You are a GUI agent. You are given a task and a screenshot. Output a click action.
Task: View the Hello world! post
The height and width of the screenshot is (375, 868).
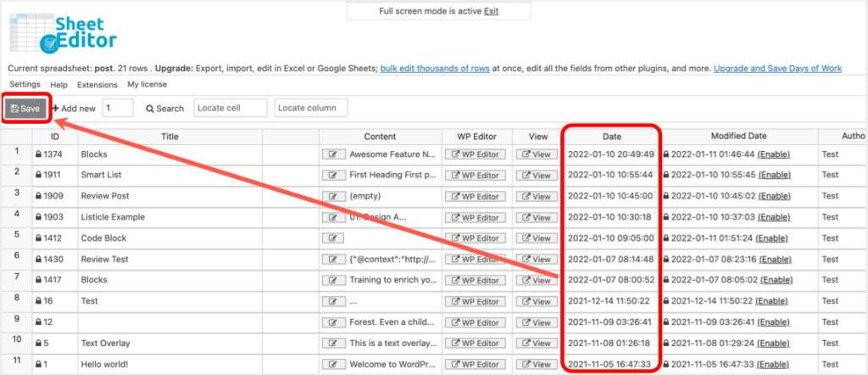(x=536, y=364)
